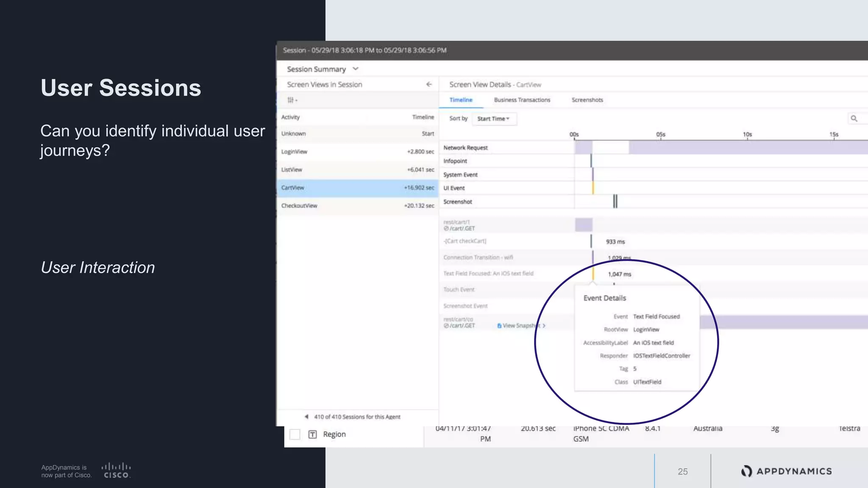Click the LoginView value in Event Details
868x488 pixels.
pos(646,330)
